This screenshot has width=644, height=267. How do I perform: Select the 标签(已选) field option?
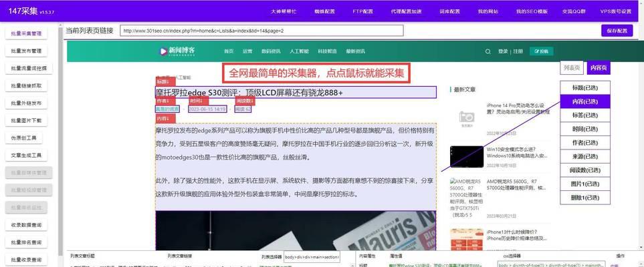click(x=585, y=115)
